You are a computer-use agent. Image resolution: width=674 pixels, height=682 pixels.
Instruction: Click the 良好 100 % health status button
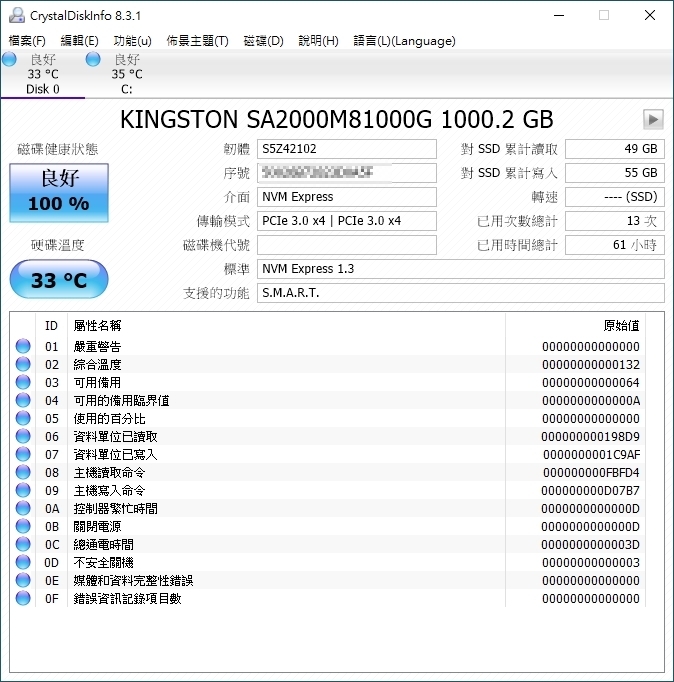(58, 191)
